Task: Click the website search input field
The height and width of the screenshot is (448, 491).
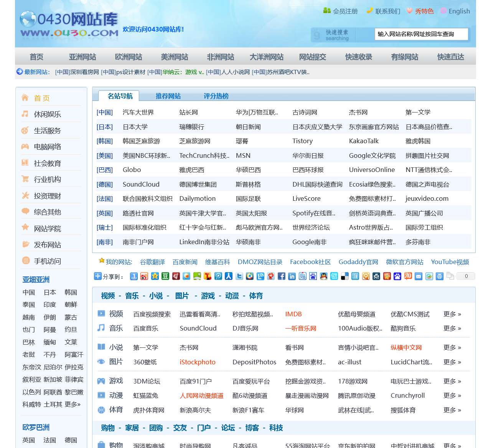Action: pos(421,34)
